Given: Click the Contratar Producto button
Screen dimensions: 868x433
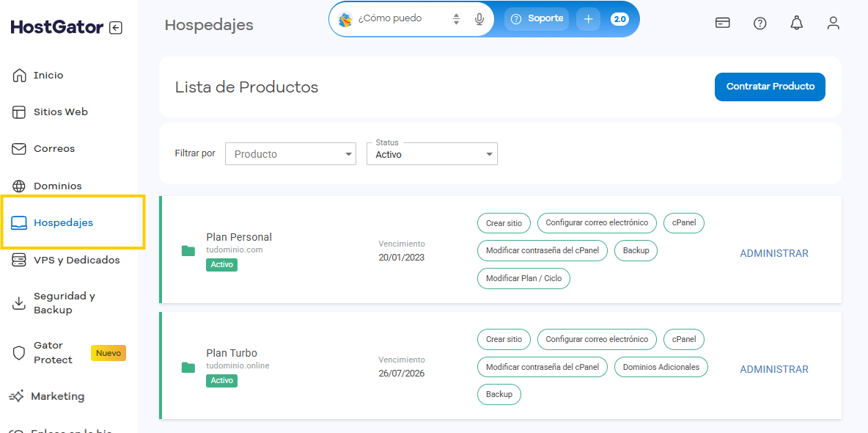Looking at the screenshot, I should tap(770, 87).
